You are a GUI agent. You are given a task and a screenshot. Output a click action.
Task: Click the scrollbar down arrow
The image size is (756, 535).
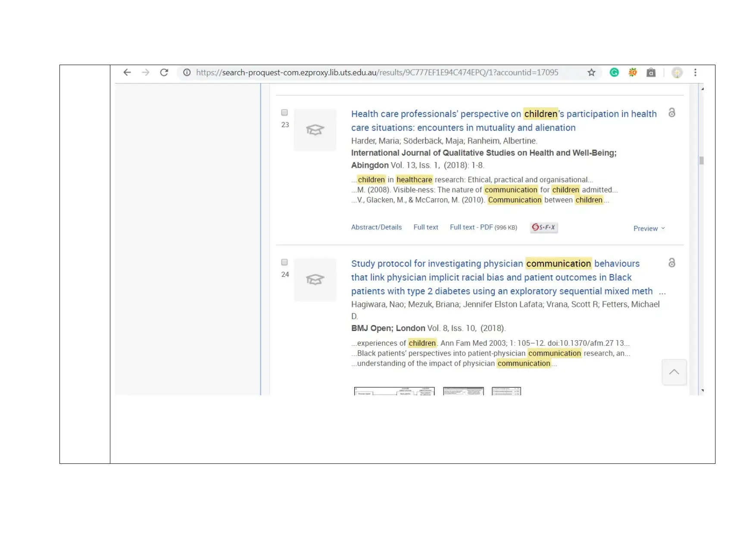coord(702,391)
